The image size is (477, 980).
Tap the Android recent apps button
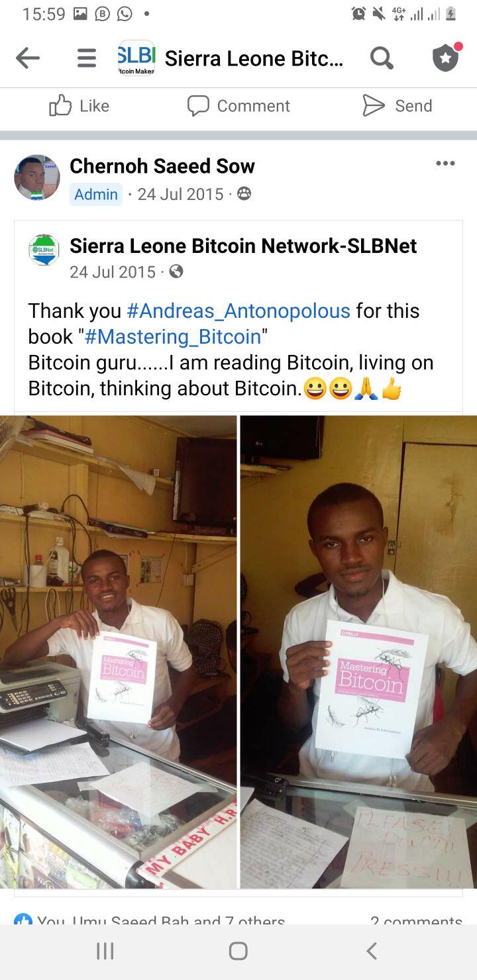coord(105,952)
